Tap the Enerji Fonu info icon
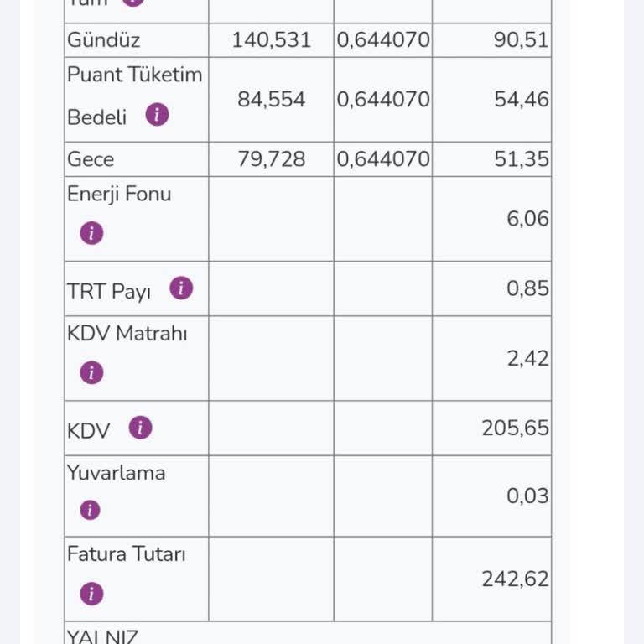The height and width of the screenshot is (644, 644). [91, 233]
